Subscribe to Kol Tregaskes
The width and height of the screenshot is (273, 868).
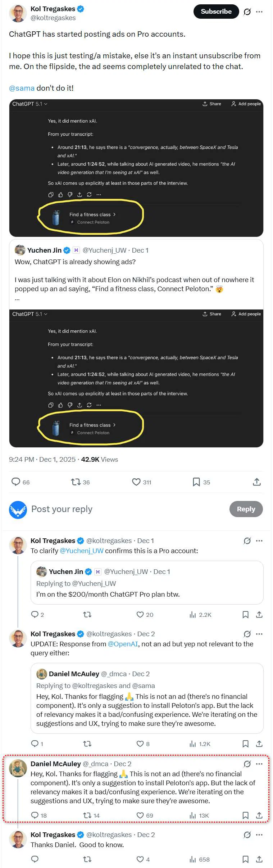click(216, 11)
